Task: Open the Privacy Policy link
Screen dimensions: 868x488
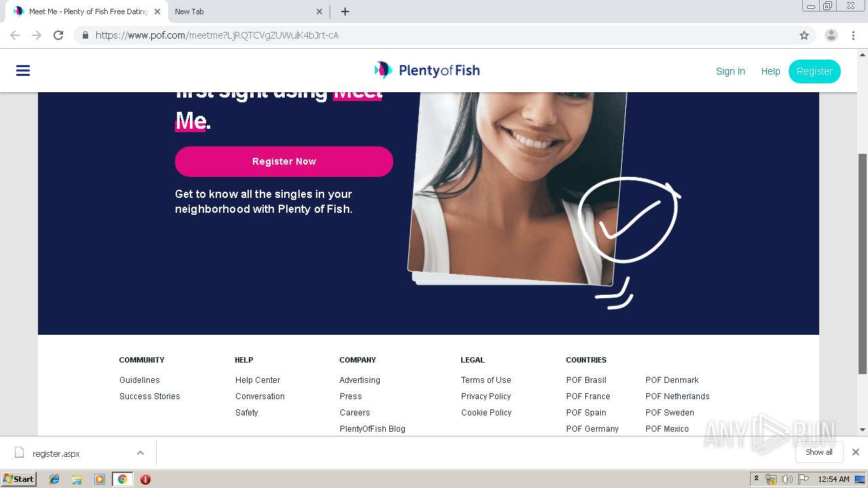Action: pos(486,396)
